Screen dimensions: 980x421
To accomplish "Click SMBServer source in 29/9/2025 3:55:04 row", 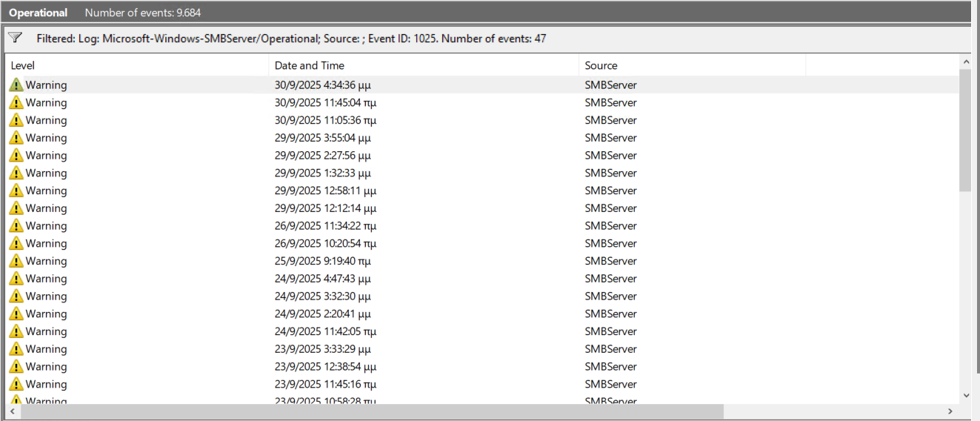I will 610,138.
